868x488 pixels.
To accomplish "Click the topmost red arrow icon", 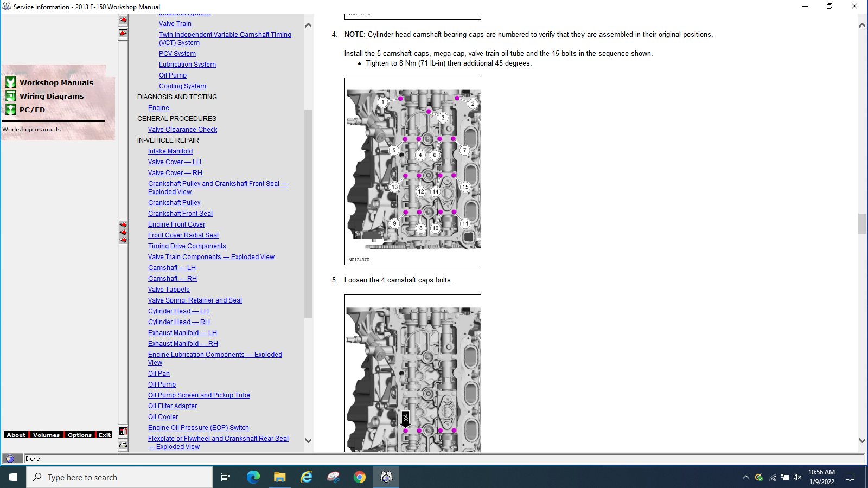I will click(123, 20).
